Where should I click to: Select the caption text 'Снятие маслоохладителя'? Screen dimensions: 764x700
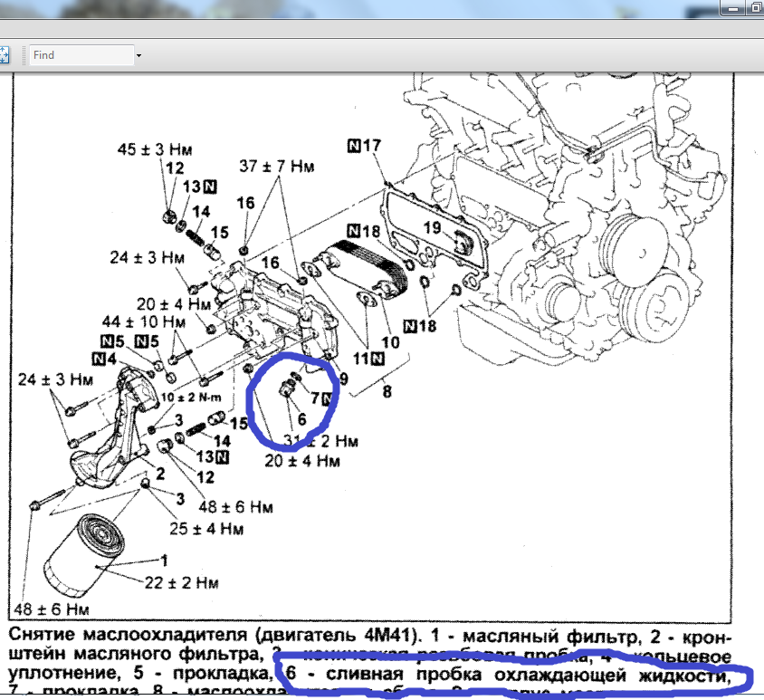tap(129, 635)
